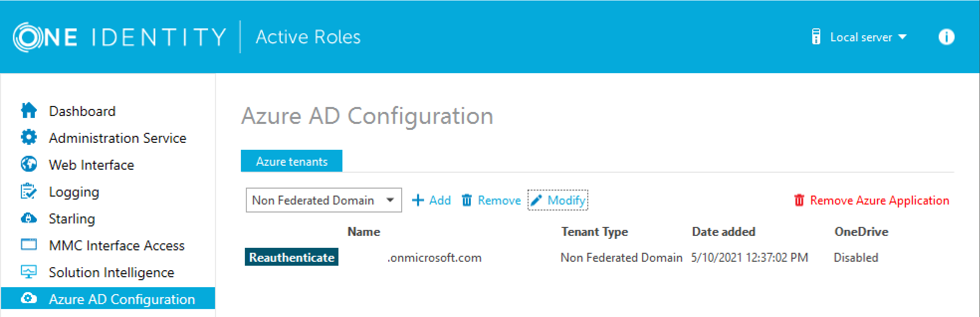The height and width of the screenshot is (317, 980).
Task: Click the Reauthenticate button
Action: click(292, 257)
